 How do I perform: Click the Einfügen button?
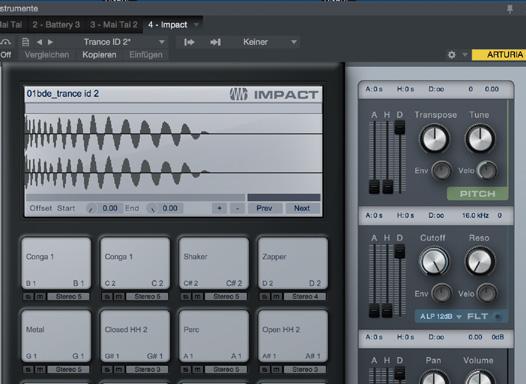146,55
